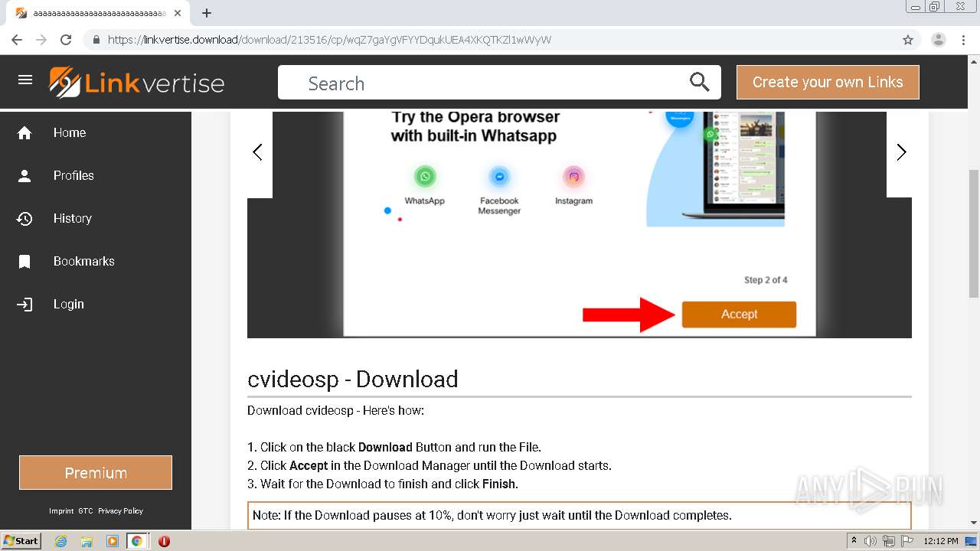Click Chrome taskbar icon
This screenshot has height=551, width=980.
pos(137,541)
